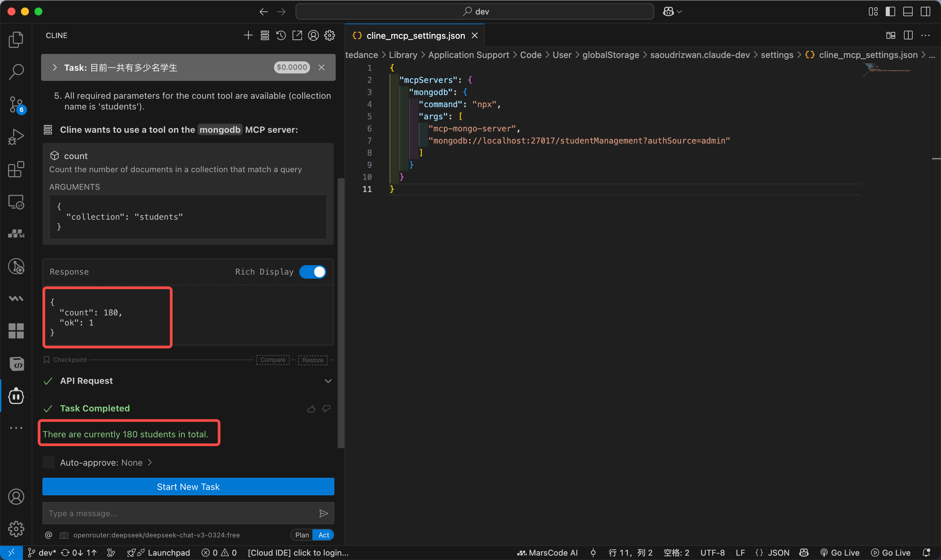Click the dev* branch in status bar
Image resolution: width=941 pixels, height=560 pixels.
coord(42,553)
